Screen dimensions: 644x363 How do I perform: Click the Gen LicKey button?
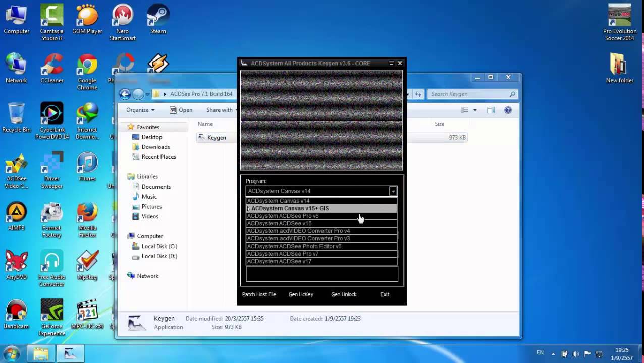pyautogui.click(x=301, y=294)
